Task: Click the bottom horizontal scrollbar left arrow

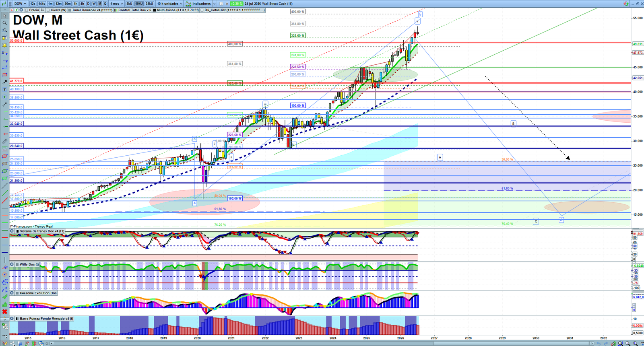Action: click(52, 343)
